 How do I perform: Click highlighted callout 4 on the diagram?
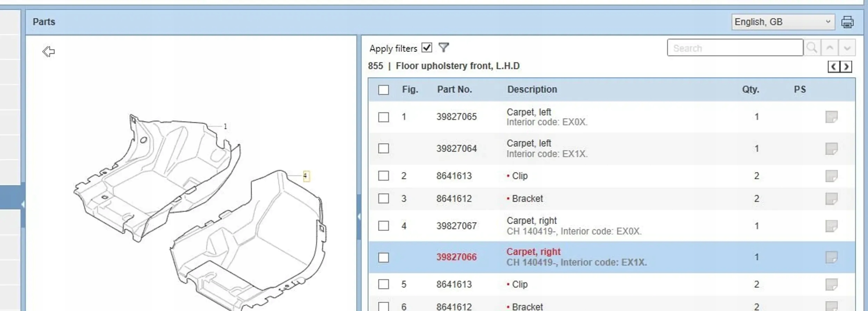pos(306,176)
